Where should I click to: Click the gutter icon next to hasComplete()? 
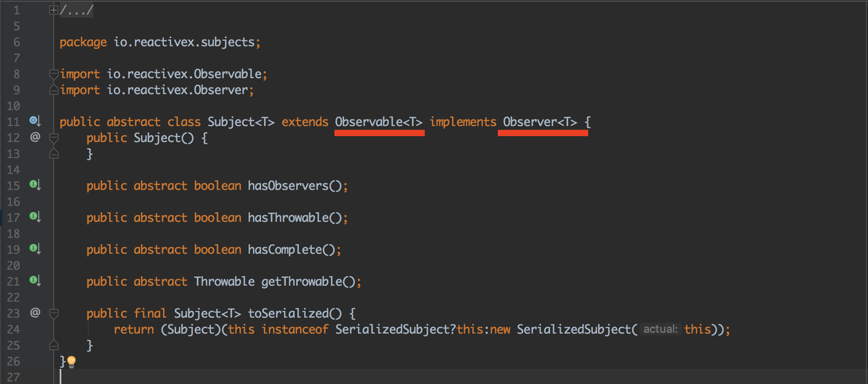click(35, 250)
